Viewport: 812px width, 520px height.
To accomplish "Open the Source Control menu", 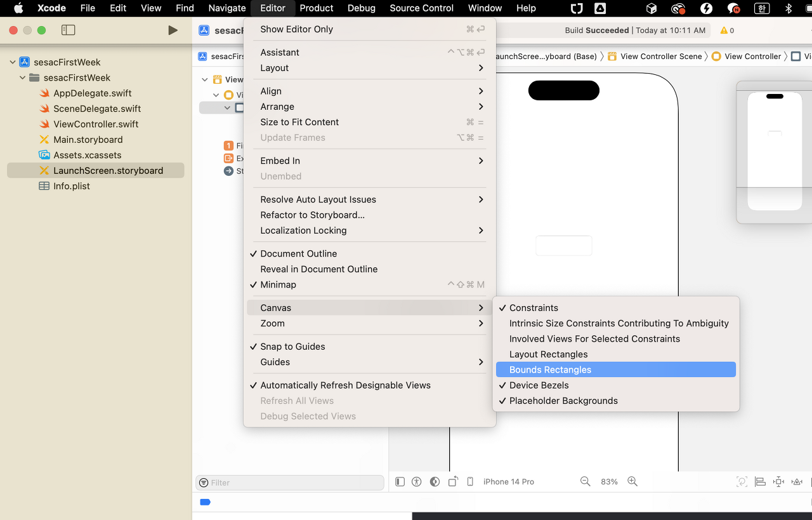I will coord(422,8).
